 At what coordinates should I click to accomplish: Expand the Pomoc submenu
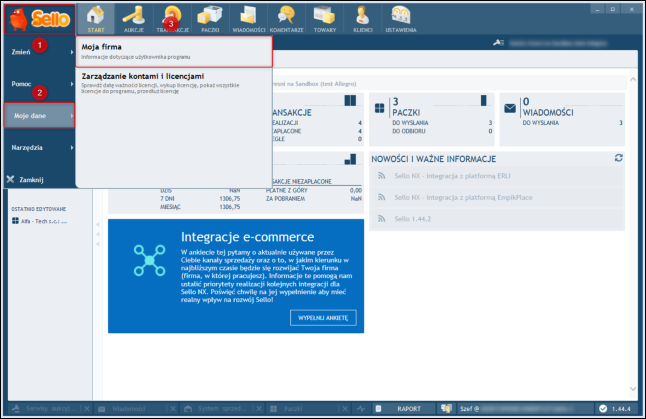coord(40,84)
